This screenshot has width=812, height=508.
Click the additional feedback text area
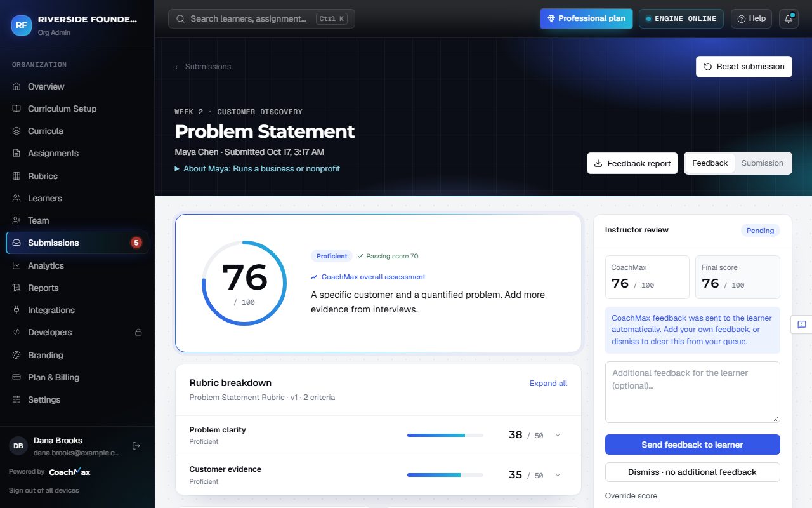693,392
